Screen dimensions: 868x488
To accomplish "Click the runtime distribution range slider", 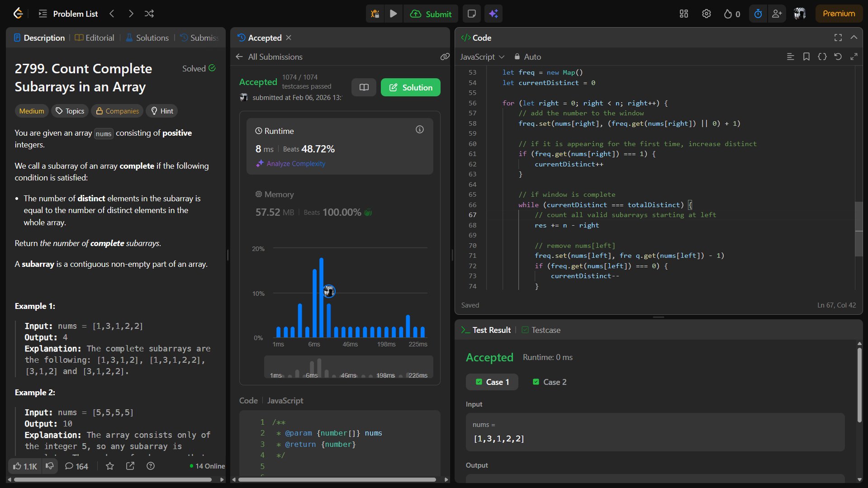I will pos(348,367).
